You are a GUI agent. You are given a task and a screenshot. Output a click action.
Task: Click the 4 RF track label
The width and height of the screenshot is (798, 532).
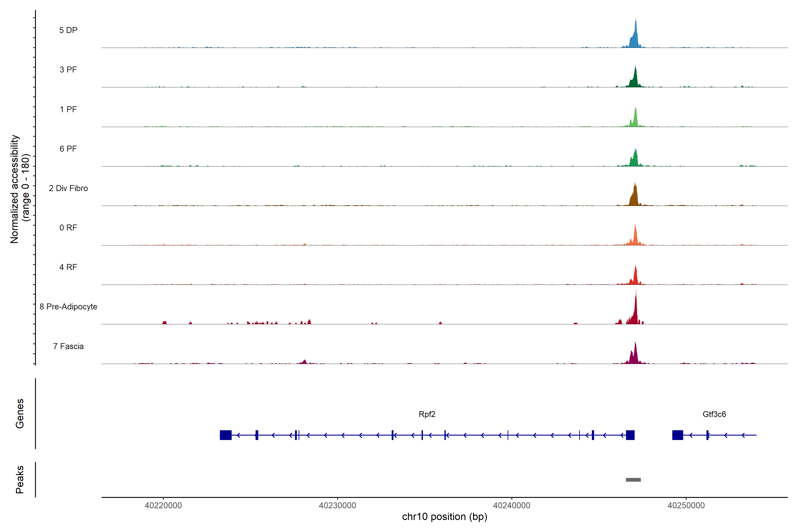(x=68, y=267)
